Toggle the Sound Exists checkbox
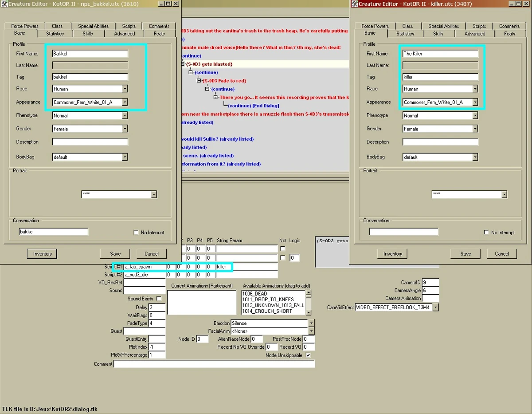 [159, 299]
